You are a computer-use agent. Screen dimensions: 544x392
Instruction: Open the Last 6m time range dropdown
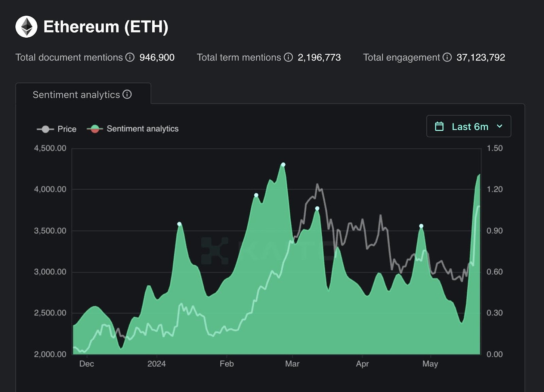(469, 126)
